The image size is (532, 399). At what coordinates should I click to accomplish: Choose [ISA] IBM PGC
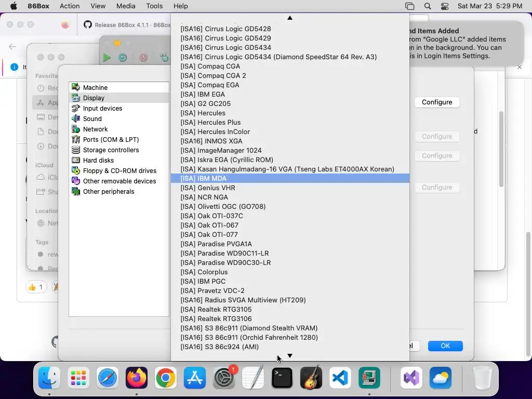coord(290,281)
